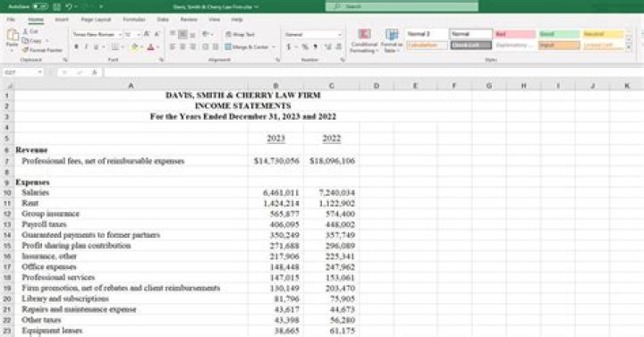Switch to the Review tab
The width and height of the screenshot is (644, 337).
point(189,20)
